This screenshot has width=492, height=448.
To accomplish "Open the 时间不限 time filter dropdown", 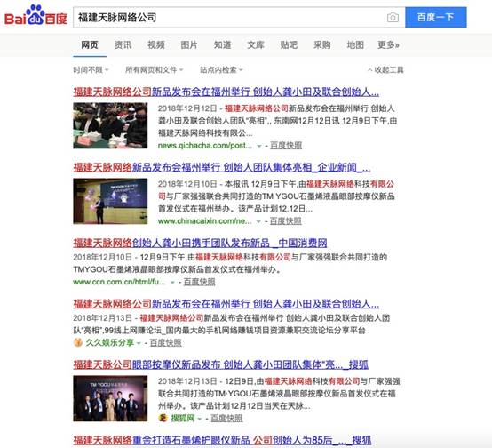I will (91, 69).
